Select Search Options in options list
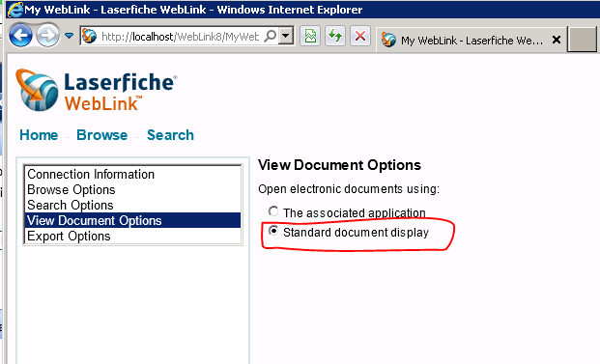 point(132,205)
